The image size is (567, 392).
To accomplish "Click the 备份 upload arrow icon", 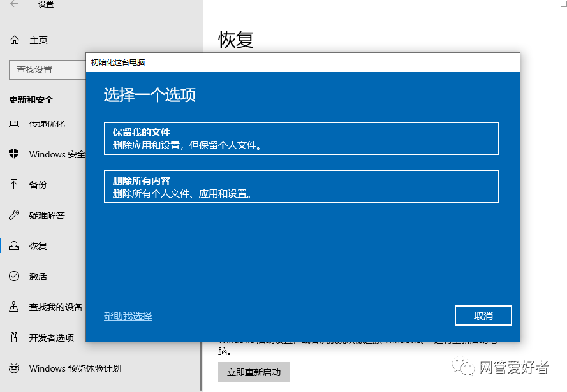I will (14, 184).
